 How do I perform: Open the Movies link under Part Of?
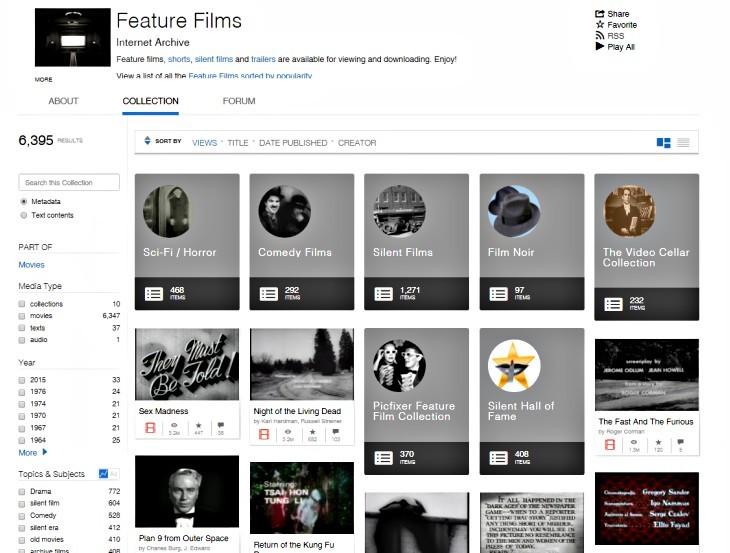(31, 265)
